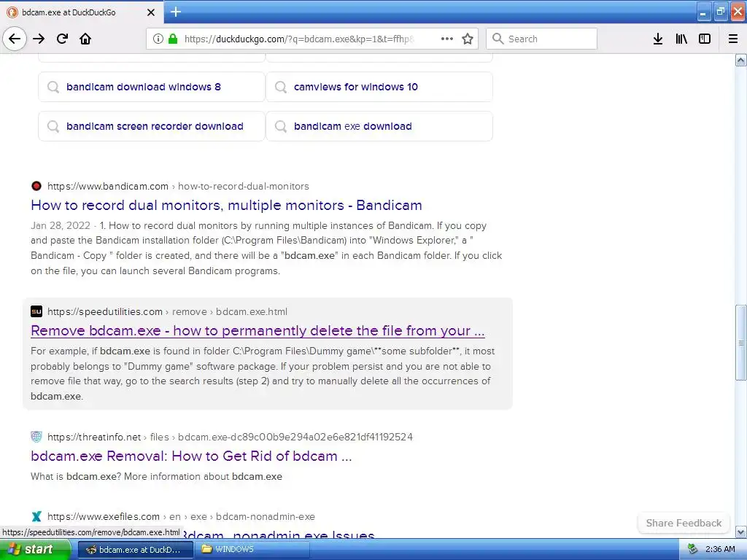This screenshot has width=747, height=560.
Task: Open How to record dual monitors result
Action: (x=226, y=205)
